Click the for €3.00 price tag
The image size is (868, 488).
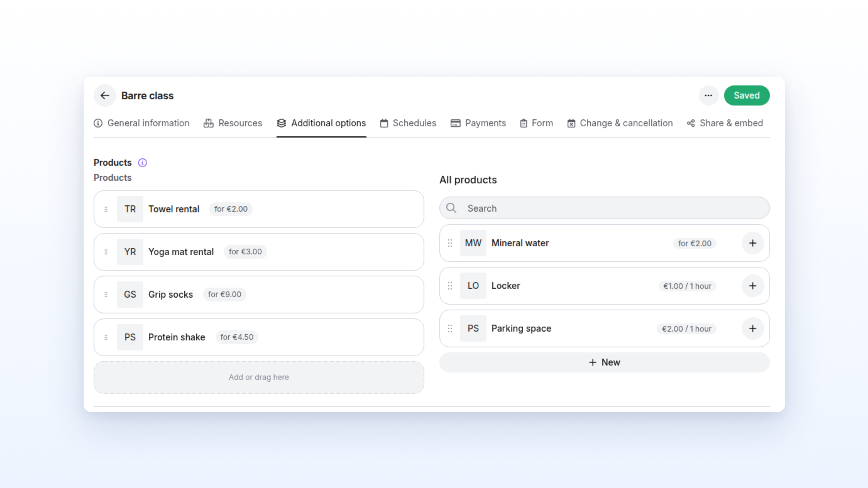tap(245, 252)
